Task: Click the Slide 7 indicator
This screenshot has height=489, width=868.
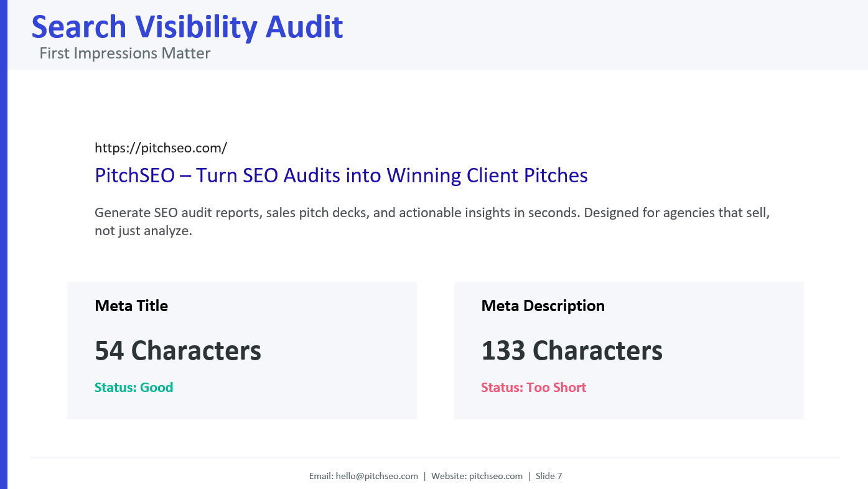Action: click(549, 476)
